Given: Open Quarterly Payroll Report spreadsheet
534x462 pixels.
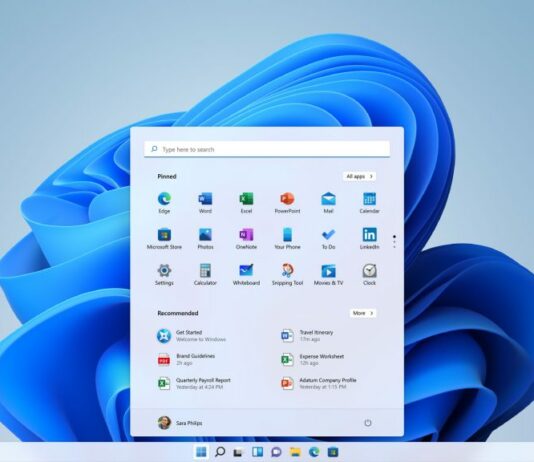Looking at the screenshot, I should (x=194, y=383).
